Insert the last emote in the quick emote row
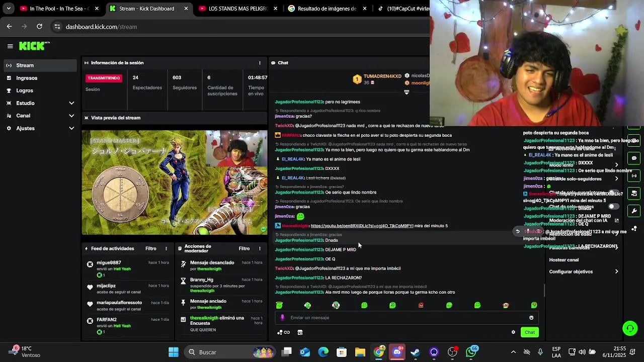 click(x=534, y=305)
